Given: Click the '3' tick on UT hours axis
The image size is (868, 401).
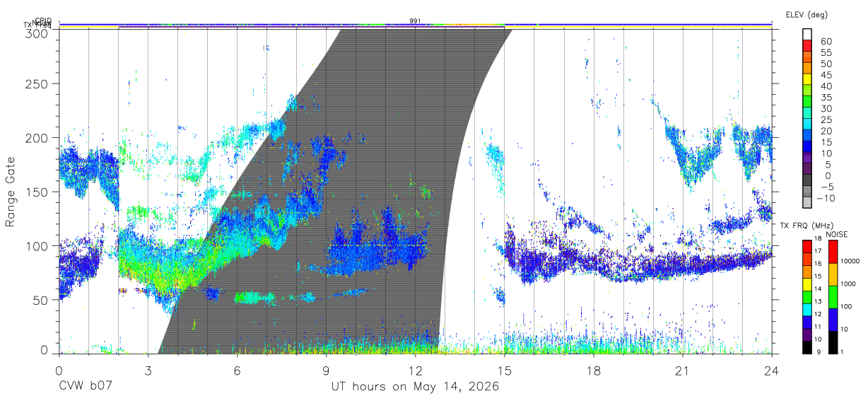Looking at the screenshot, I should [148, 370].
